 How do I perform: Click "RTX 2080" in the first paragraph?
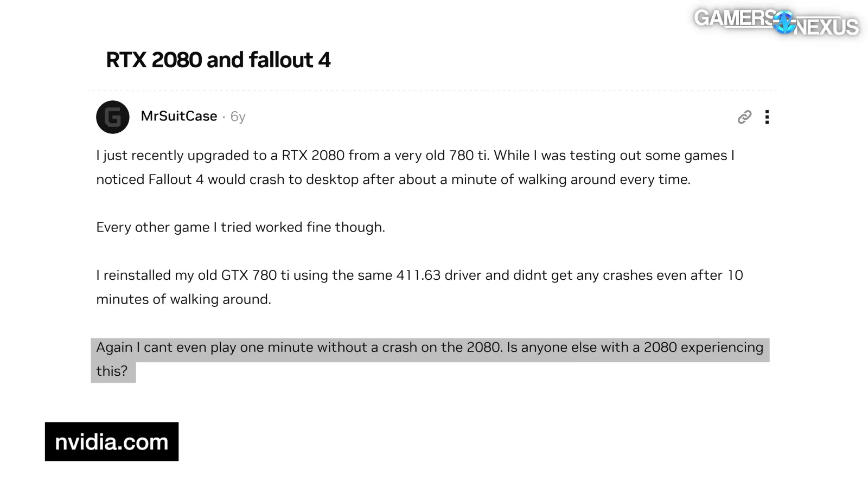(313, 156)
